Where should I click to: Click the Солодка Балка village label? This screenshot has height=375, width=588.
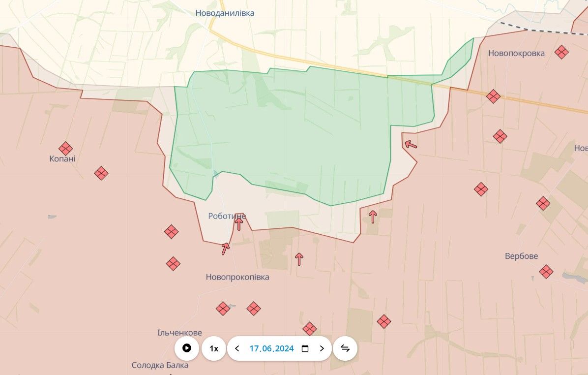pos(160,365)
